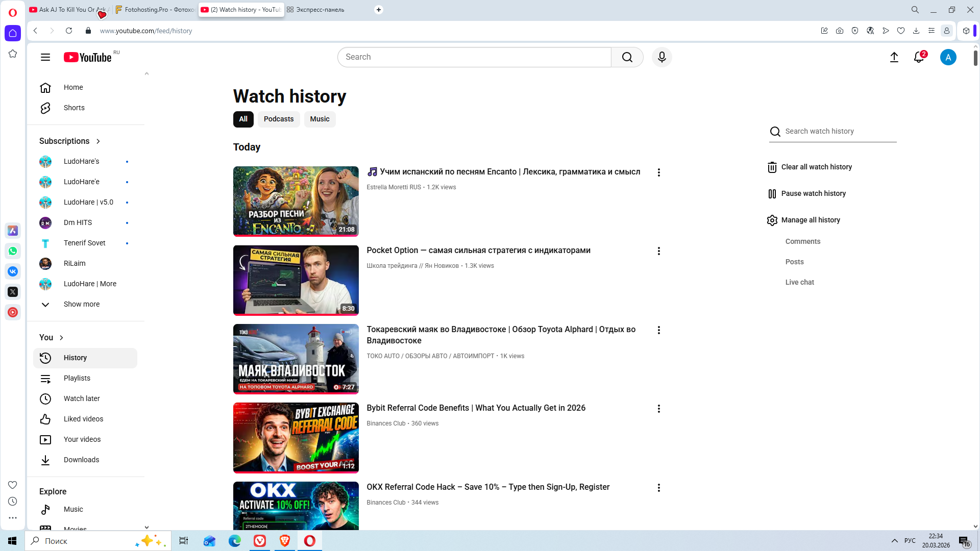Viewport: 980px width, 551px height.
Task: Expand the You section chevron
Action: pos(61,338)
